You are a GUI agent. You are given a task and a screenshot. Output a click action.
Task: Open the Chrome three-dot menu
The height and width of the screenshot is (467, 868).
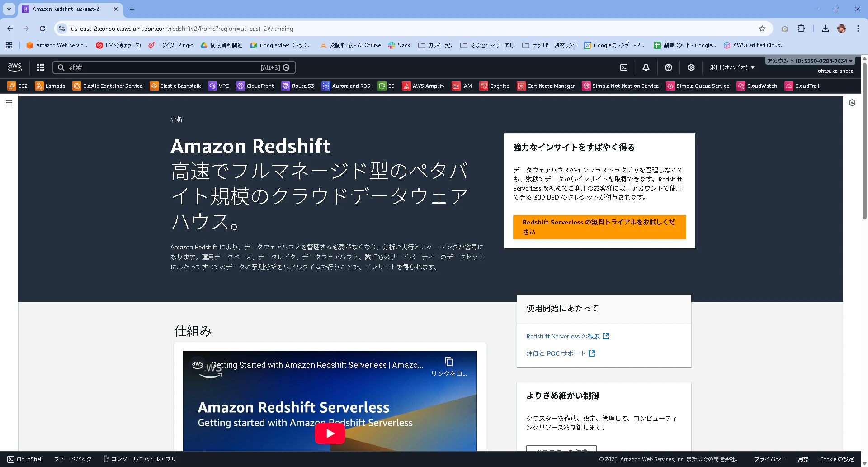coord(858,29)
